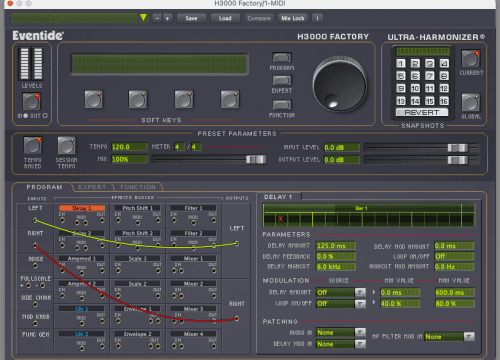Screen dimensions: 500x360
Task: Open the Delay Mod In dropdown
Action: tap(360, 344)
